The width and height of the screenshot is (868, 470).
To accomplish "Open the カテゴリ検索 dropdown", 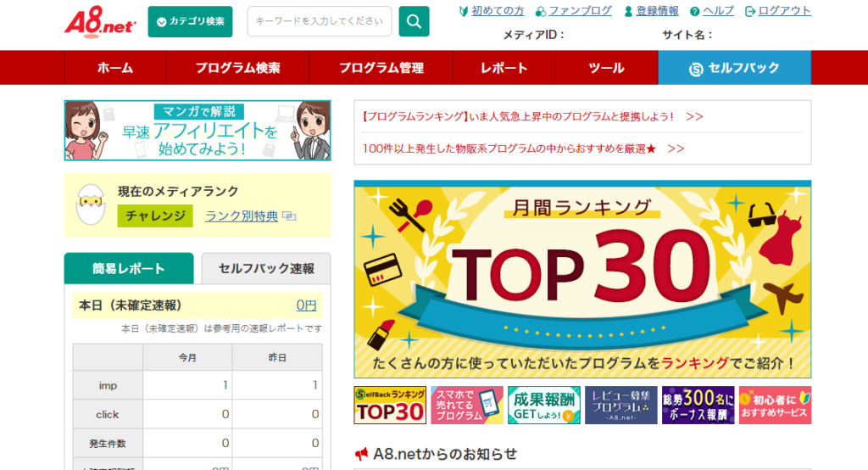I will pyautogui.click(x=190, y=22).
